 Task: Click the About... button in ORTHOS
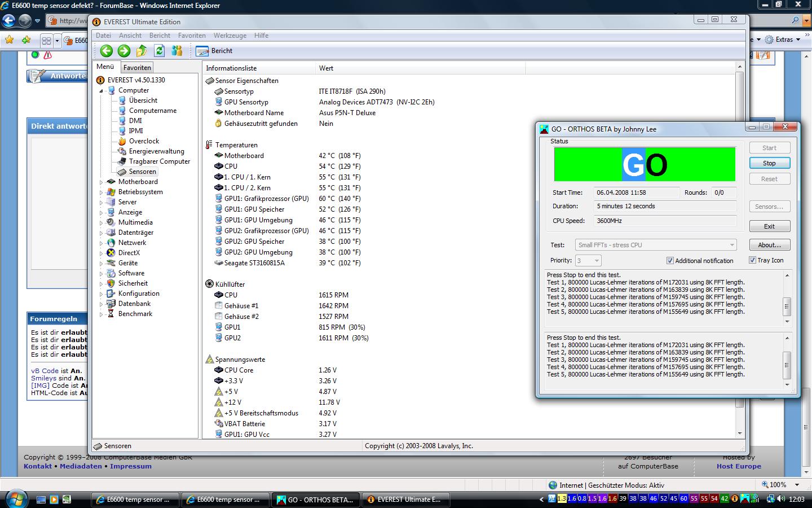tap(769, 245)
